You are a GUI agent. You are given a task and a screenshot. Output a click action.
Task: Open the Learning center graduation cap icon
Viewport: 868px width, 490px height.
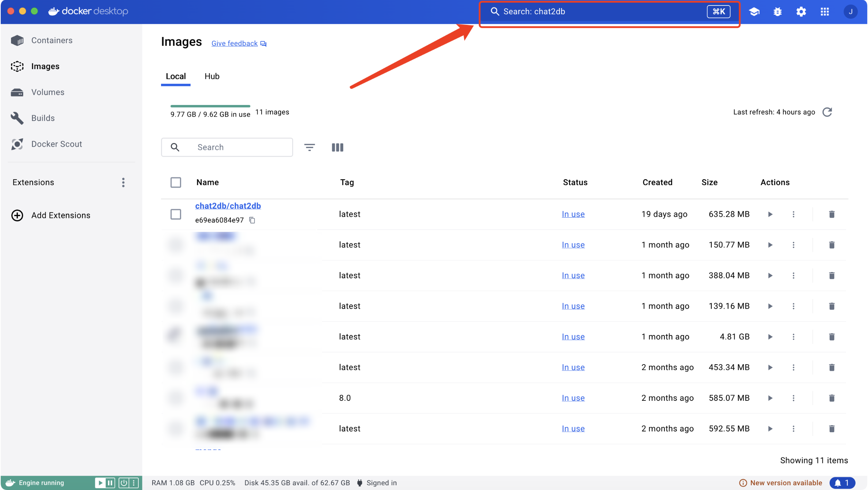click(754, 12)
